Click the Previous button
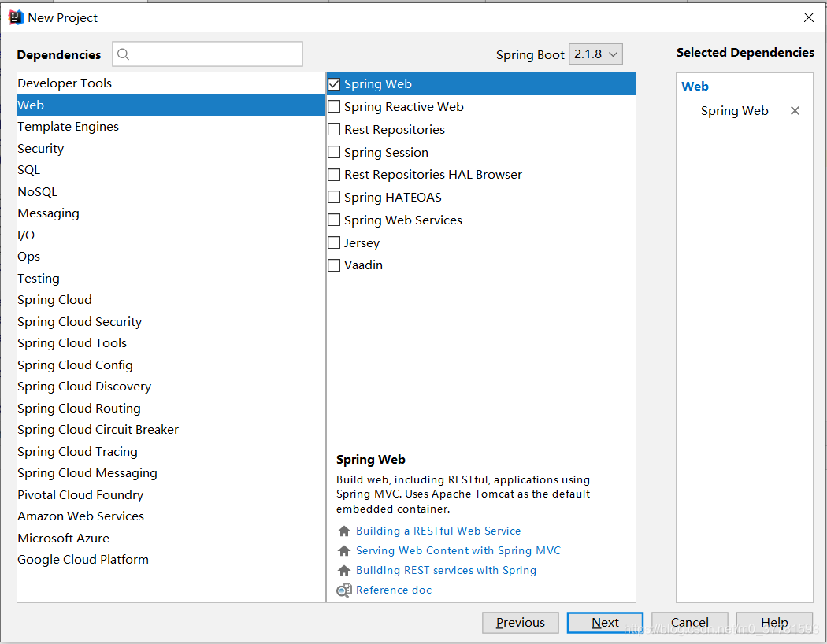 tap(521, 623)
